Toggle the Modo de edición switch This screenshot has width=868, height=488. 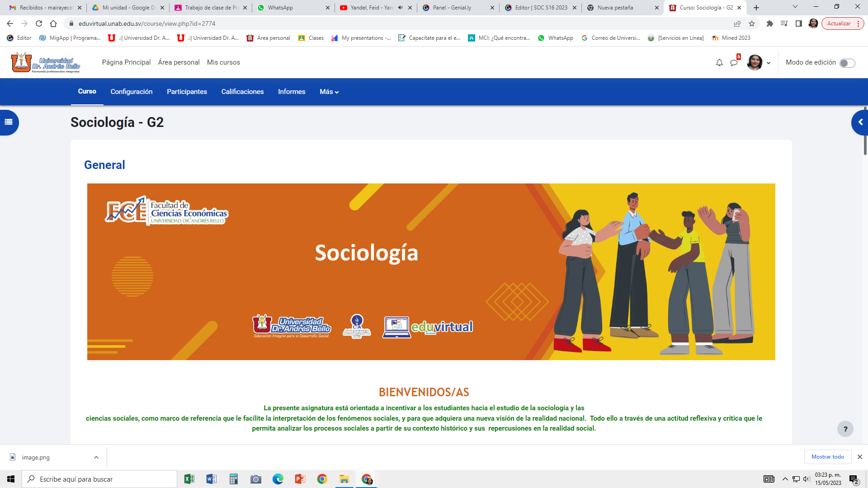tap(847, 63)
